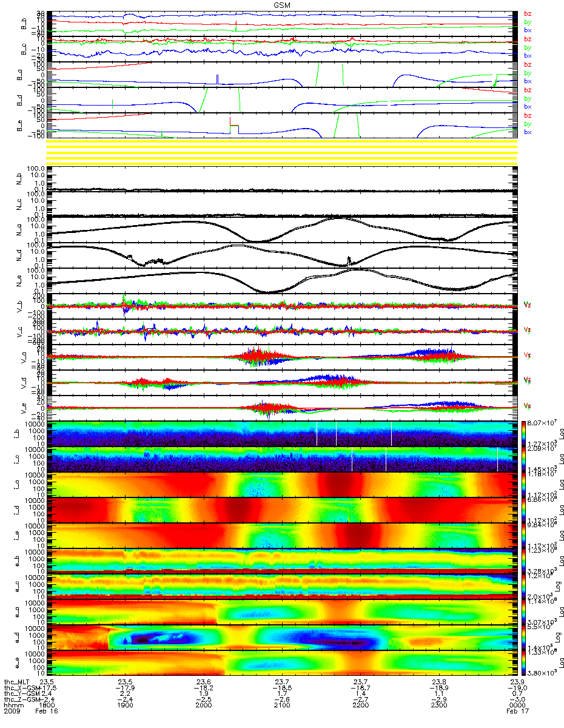Click the N_a density curve panel
The image size is (564, 728).
tap(281, 230)
